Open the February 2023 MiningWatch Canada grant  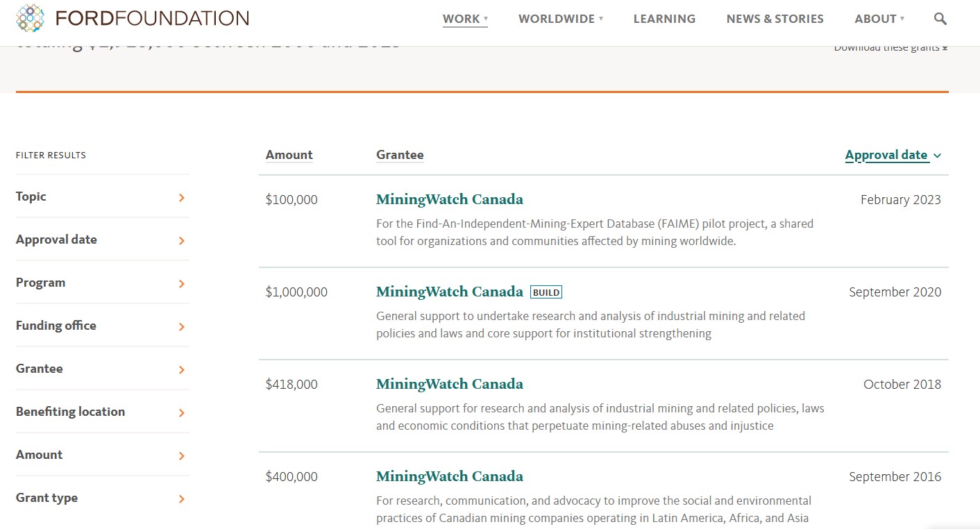click(449, 200)
